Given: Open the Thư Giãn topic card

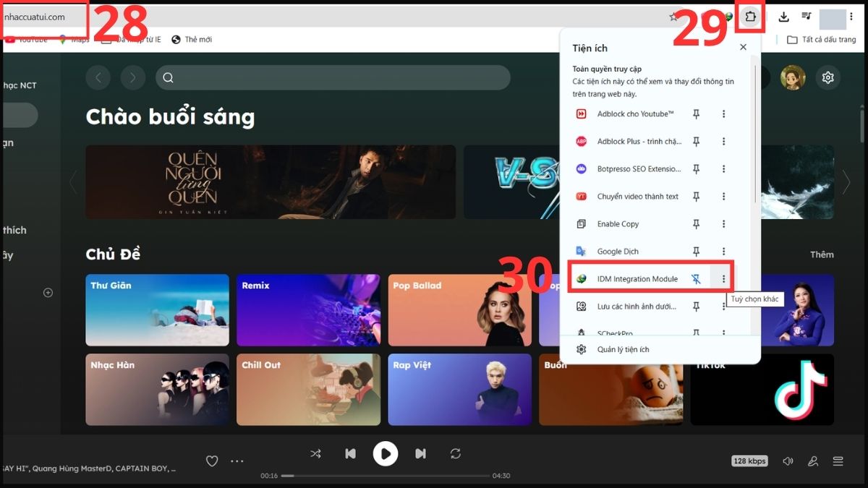Looking at the screenshot, I should tap(158, 309).
